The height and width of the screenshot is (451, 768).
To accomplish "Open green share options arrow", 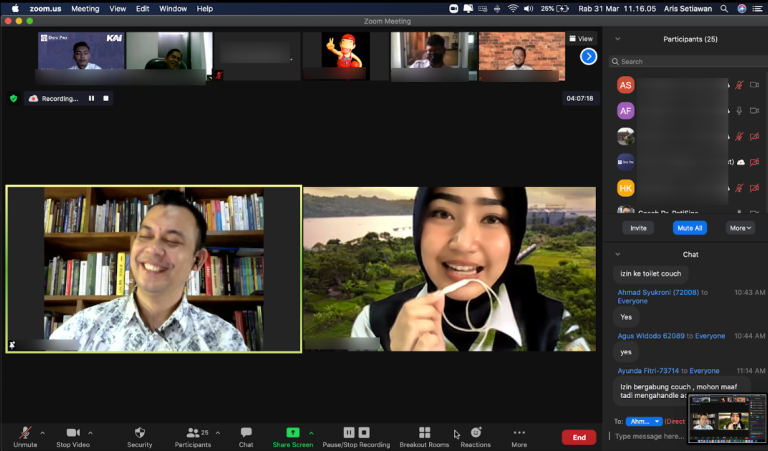I will (x=311, y=433).
